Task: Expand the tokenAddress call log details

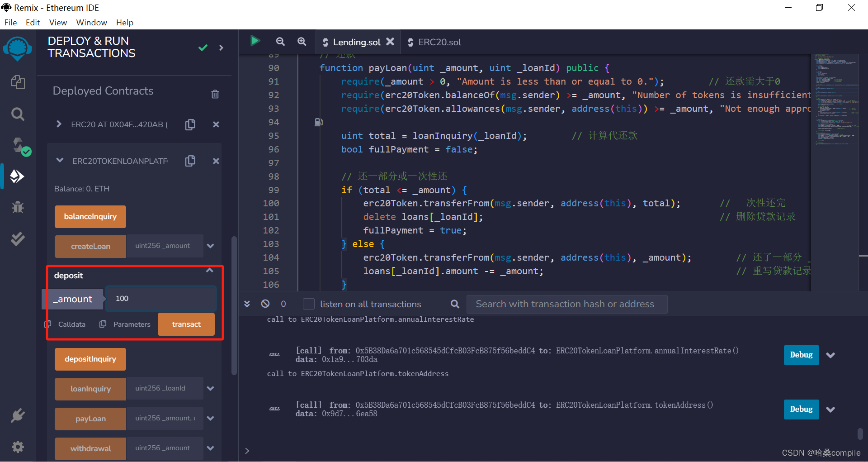Action: (830, 410)
